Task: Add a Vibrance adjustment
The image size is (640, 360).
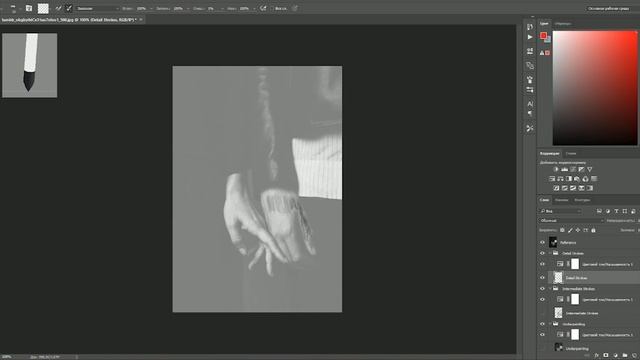Action: [x=590, y=169]
